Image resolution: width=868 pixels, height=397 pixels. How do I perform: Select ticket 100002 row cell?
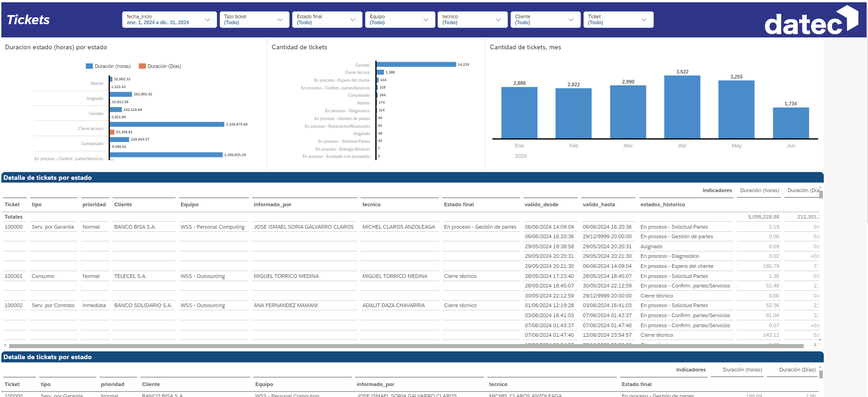[14, 305]
